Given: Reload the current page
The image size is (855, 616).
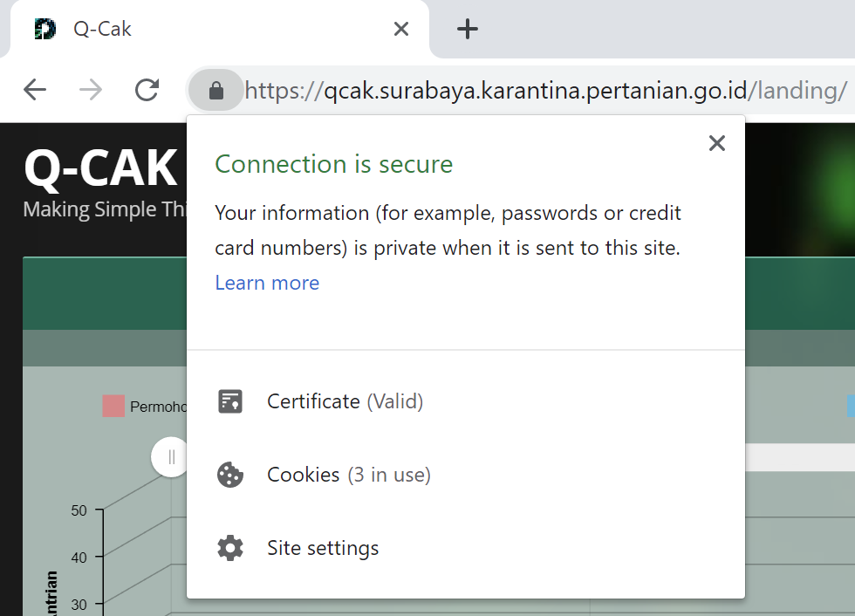Looking at the screenshot, I should [x=147, y=90].
